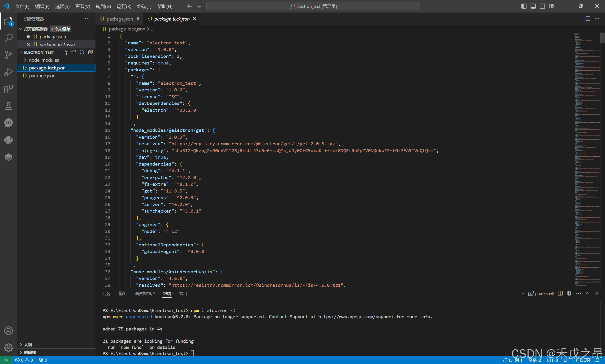Collapse the Open Editors section
Screen dimensions: 605x364
[21, 29]
